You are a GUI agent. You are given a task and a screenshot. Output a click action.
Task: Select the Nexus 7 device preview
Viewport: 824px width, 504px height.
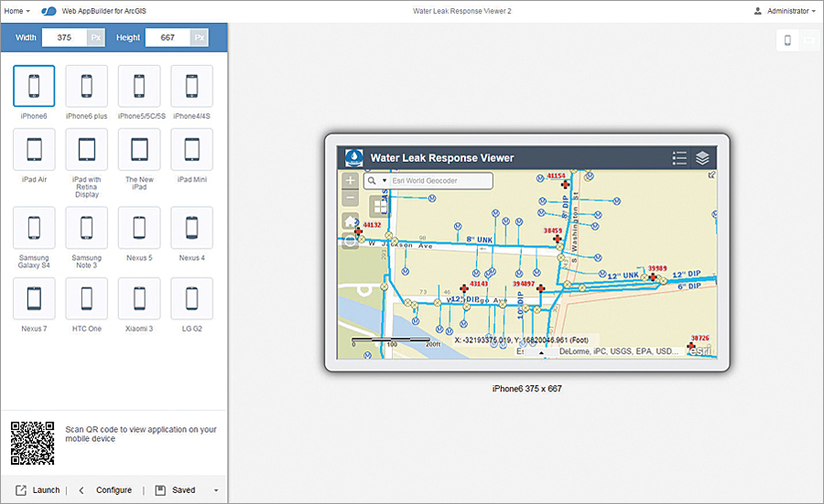tap(34, 298)
